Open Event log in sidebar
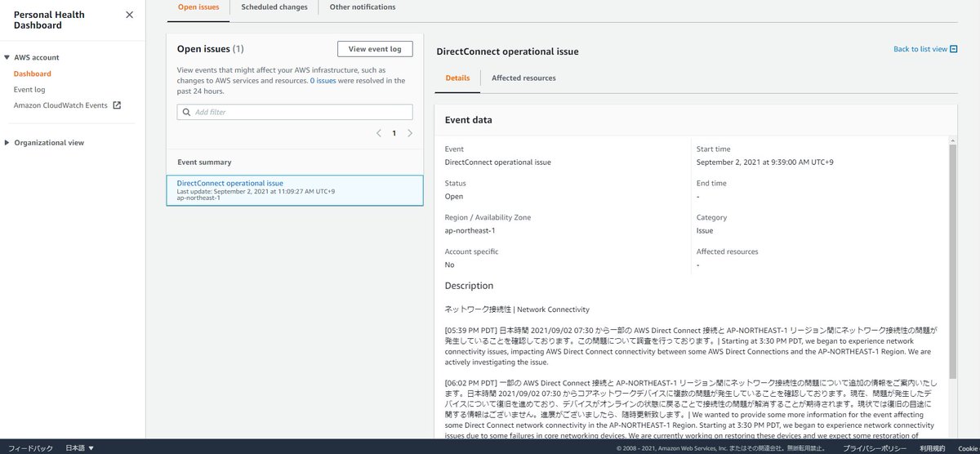The height and width of the screenshot is (454, 980). tap(29, 89)
